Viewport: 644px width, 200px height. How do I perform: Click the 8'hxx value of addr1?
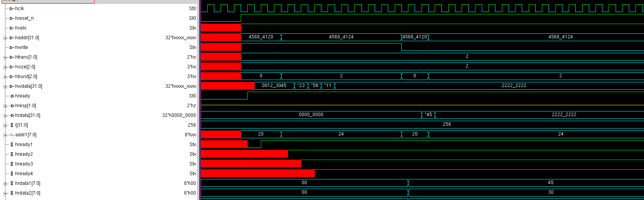(x=190, y=135)
